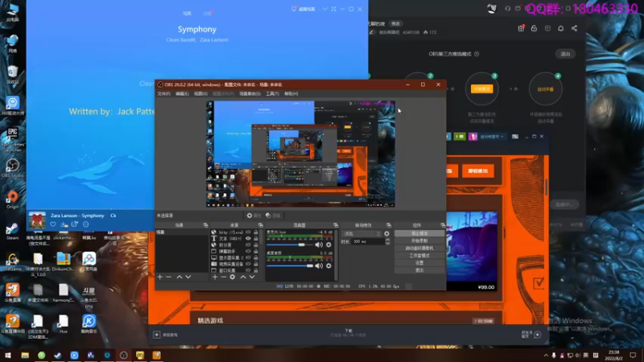The image size is (644, 362).
Task: Toggle visibility of http://local browser source
Action: [x=248, y=232]
